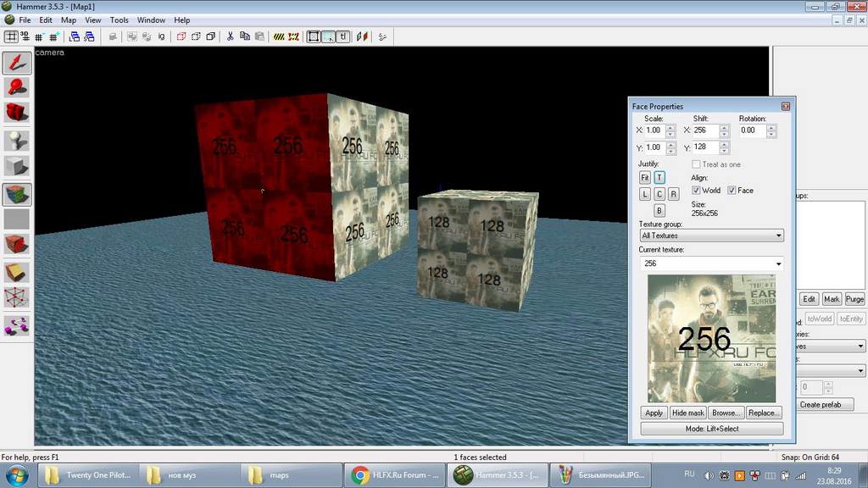
Task: Toggle texture lock tl button
Action: point(342,36)
